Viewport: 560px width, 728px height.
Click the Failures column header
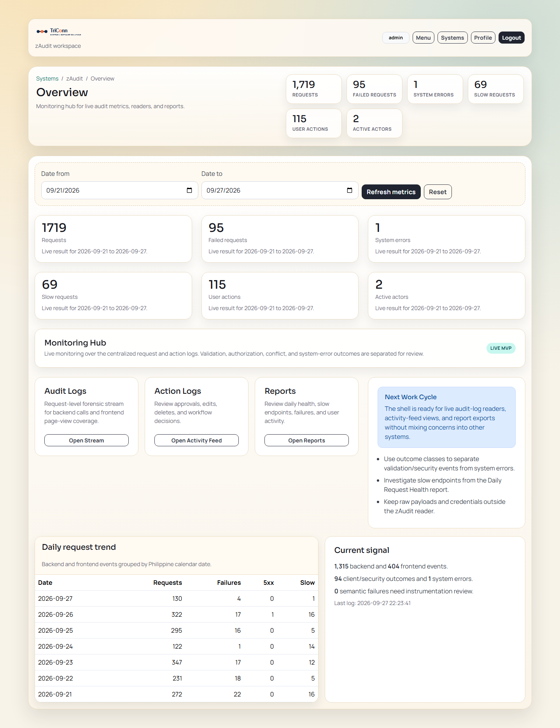click(229, 583)
